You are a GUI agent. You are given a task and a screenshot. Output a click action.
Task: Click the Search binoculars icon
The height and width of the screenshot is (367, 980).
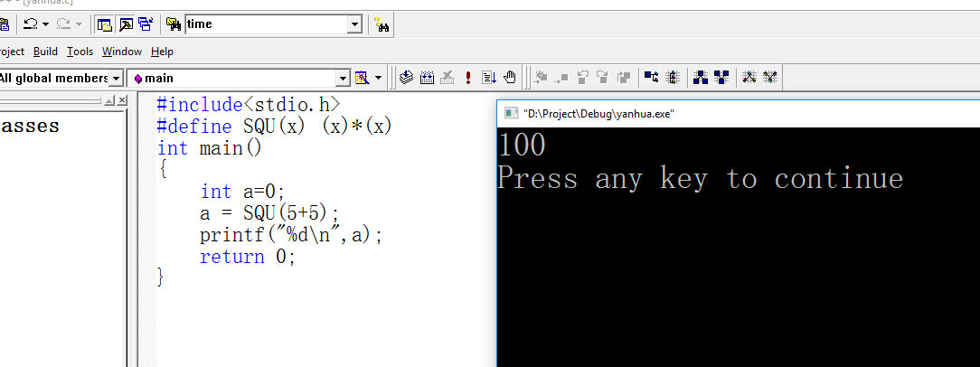382,25
